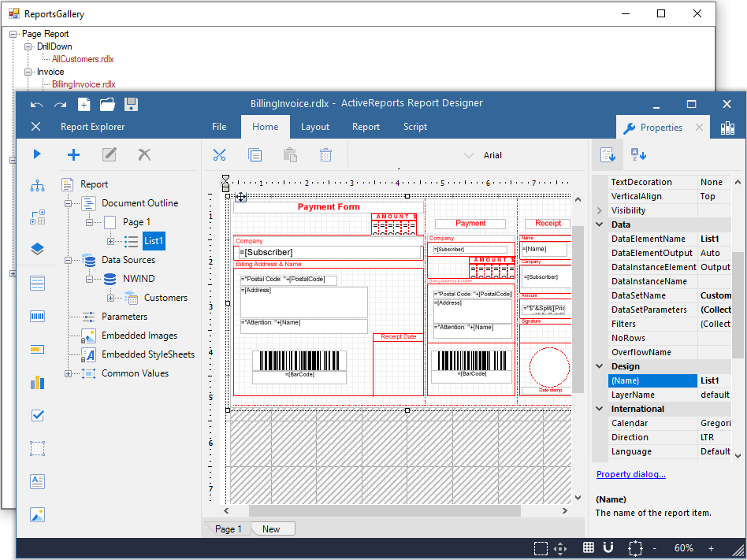Close the Properties panel
Image resolution: width=747 pixels, height=560 pixels.
699,127
